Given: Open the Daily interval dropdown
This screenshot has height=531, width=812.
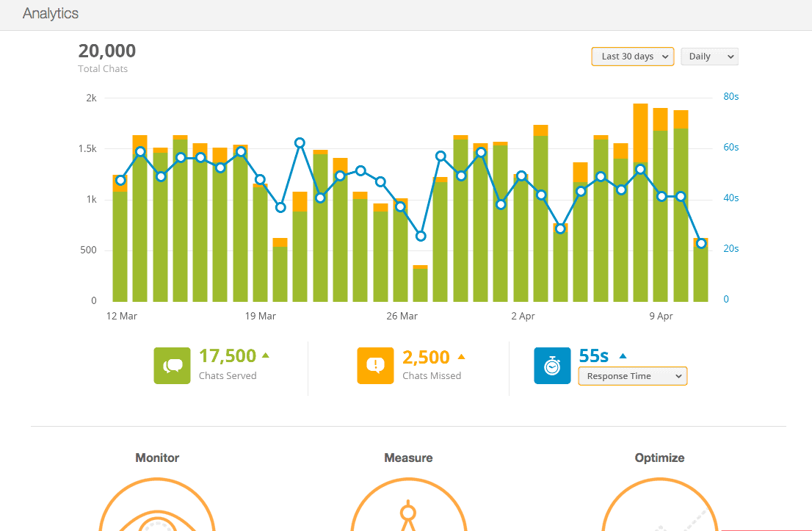Looking at the screenshot, I should pyautogui.click(x=709, y=57).
